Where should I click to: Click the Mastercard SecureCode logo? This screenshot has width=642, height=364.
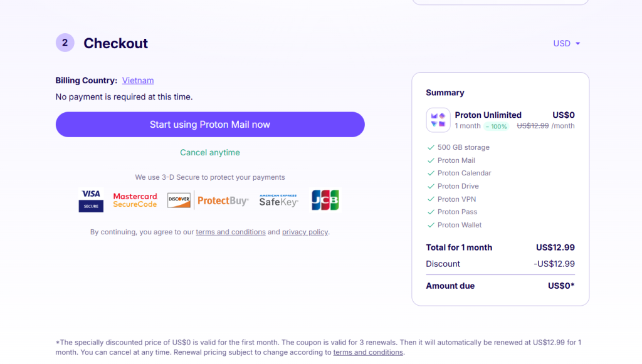(135, 200)
